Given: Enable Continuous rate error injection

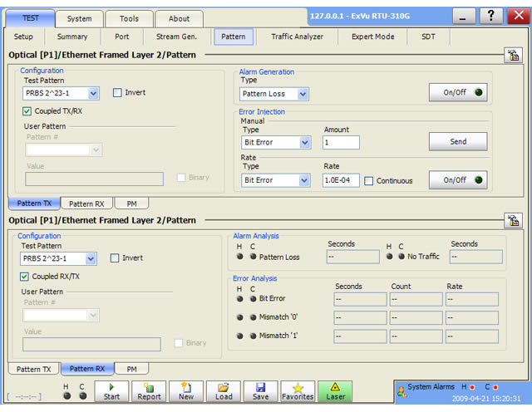Looking at the screenshot, I should (x=369, y=181).
